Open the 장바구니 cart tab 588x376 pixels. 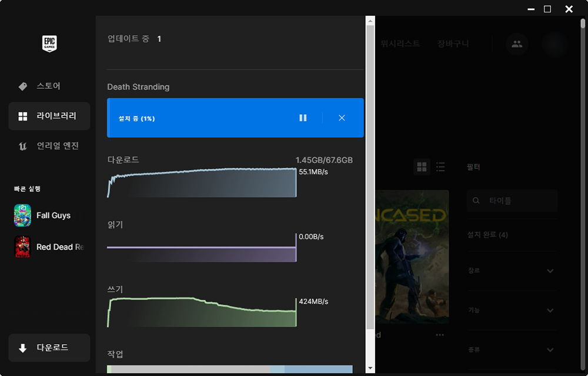(x=453, y=44)
